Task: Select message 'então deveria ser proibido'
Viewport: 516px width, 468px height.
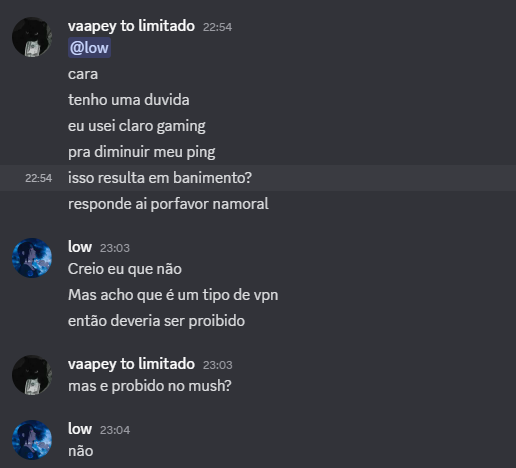Action: point(156,321)
